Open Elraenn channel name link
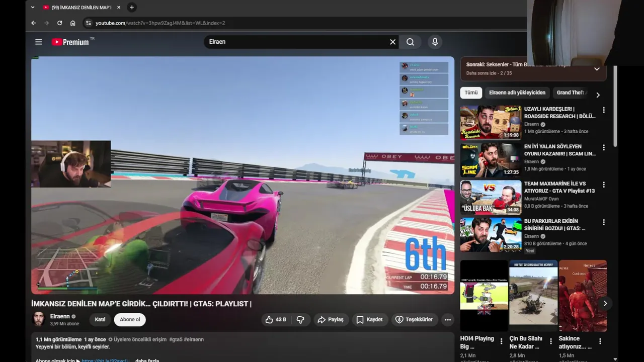Viewport: 644px width, 362px height. click(60, 316)
